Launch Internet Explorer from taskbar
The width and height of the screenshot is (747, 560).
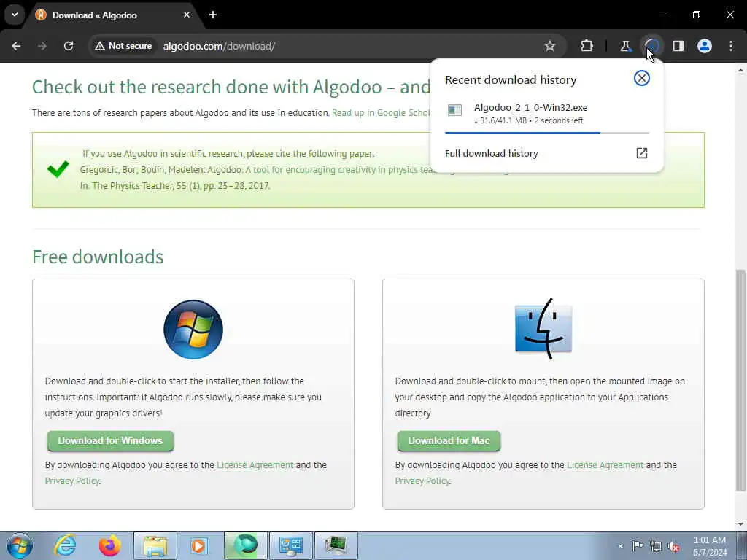tap(65, 545)
